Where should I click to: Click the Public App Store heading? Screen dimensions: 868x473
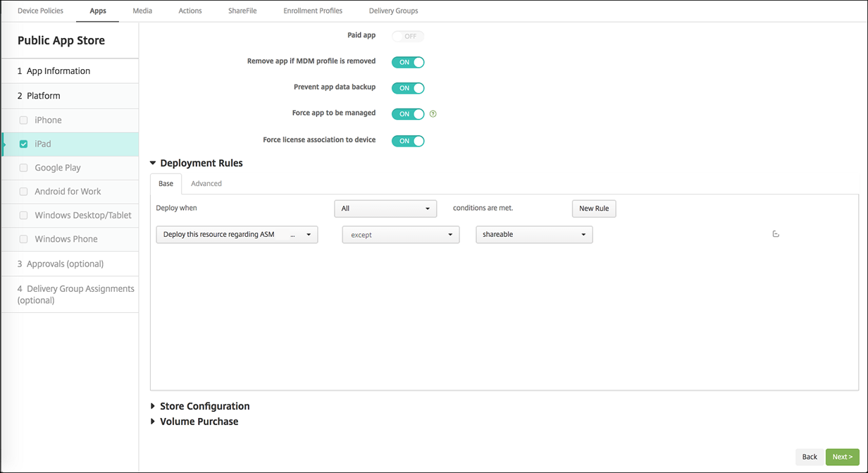61,41
